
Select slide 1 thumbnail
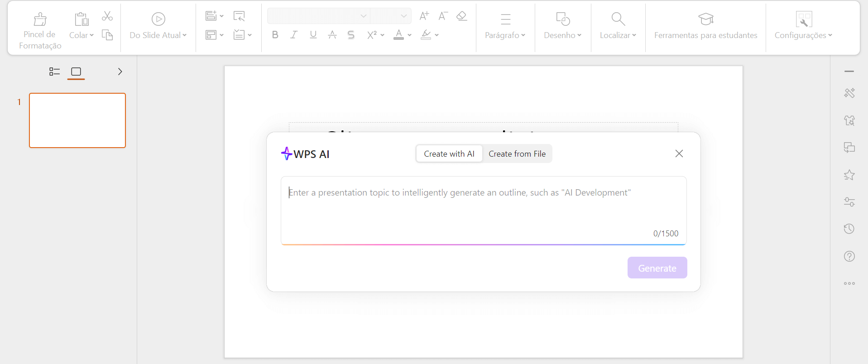(x=77, y=120)
